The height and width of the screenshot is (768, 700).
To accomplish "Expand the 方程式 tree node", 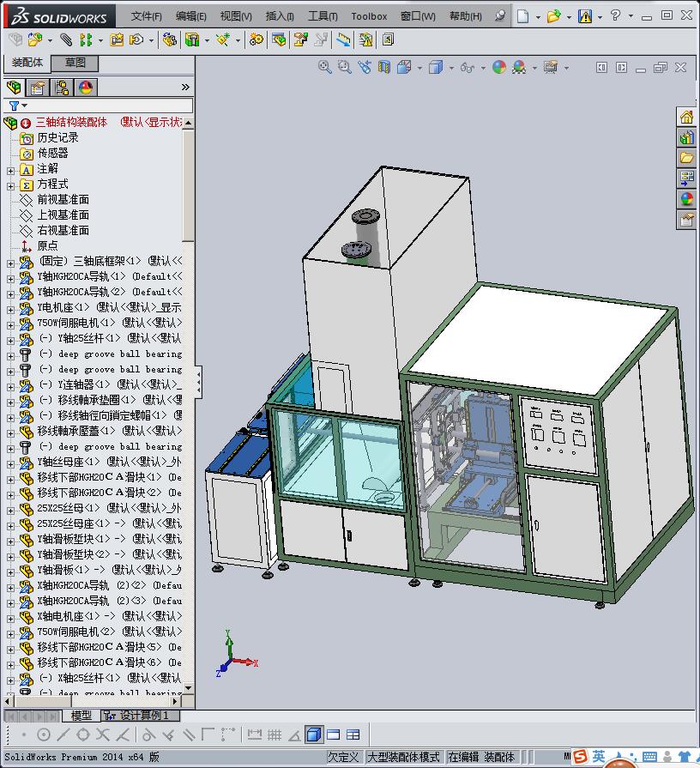I will 11,186.
